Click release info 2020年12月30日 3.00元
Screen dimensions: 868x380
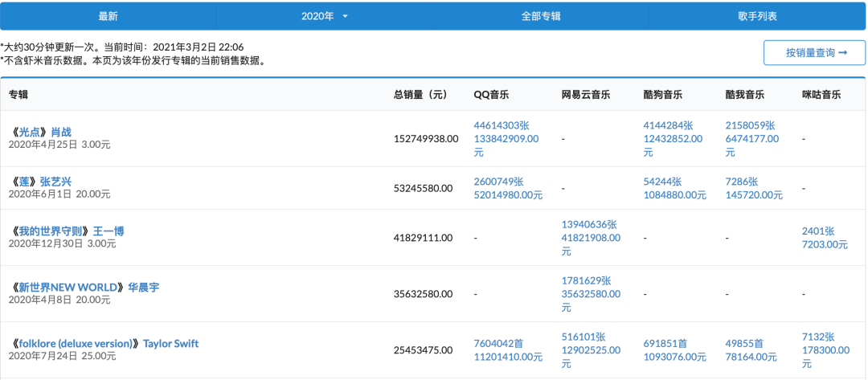click(63, 243)
